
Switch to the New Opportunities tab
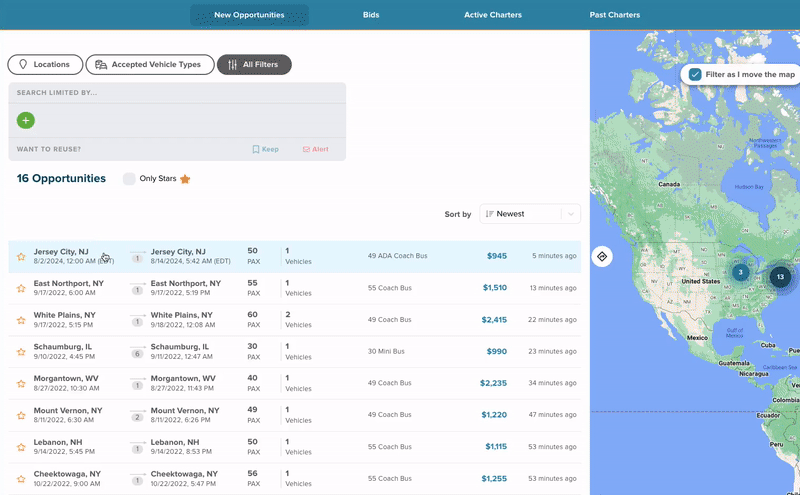point(249,15)
